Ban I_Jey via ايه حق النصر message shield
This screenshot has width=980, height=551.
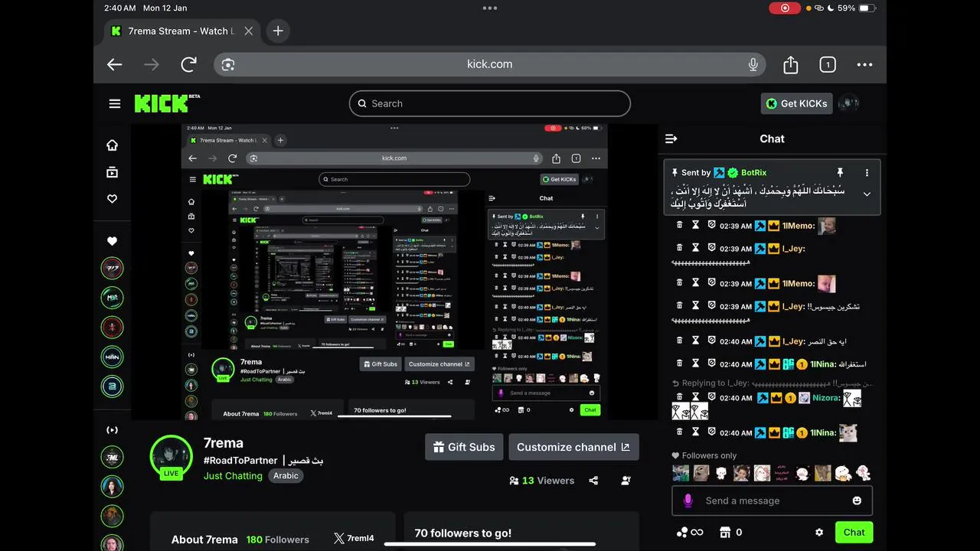711,341
